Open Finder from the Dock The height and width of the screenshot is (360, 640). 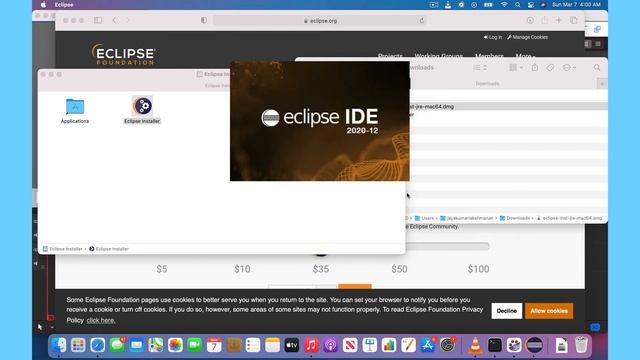tap(59, 345)
